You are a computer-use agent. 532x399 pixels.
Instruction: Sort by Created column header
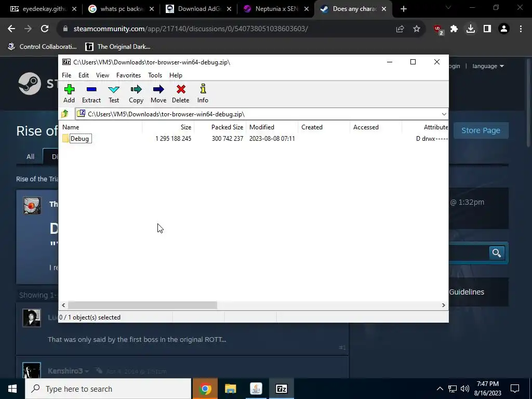tap(324, 127)
